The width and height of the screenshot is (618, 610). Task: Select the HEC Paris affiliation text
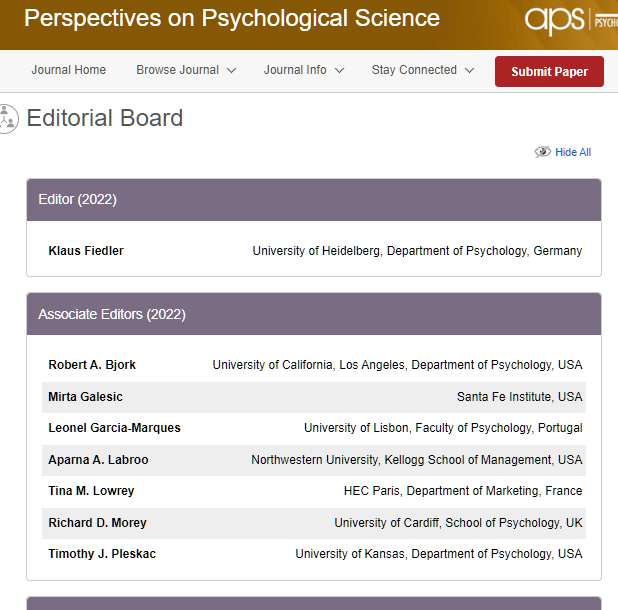[463, 491]
